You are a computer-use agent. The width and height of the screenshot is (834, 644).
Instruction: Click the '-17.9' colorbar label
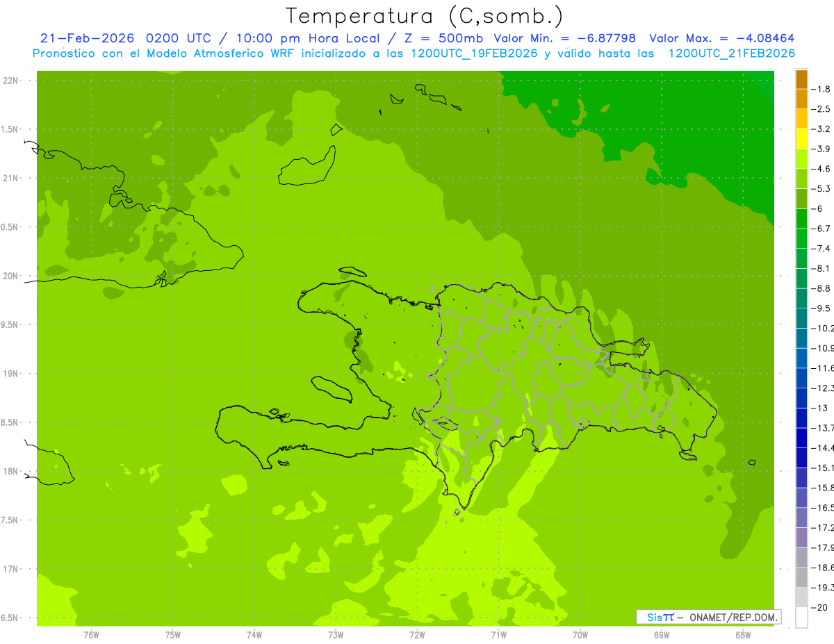pos(822,548)
